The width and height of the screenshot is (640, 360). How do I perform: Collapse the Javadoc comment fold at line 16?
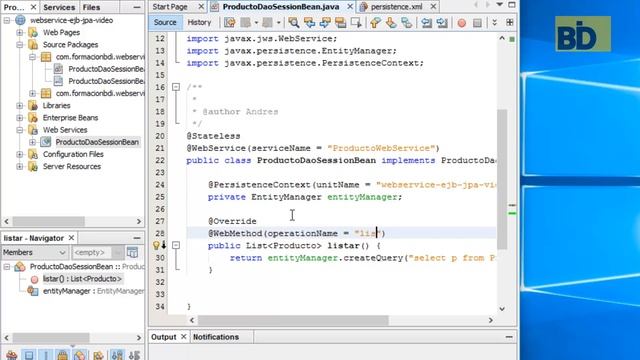point(176,87)
